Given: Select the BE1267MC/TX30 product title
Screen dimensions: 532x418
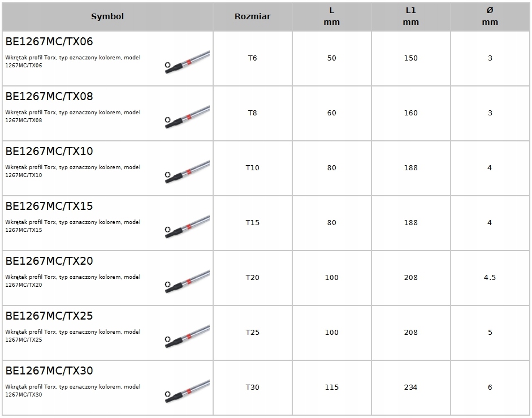Looking at the screenshot, I should 49,371.
